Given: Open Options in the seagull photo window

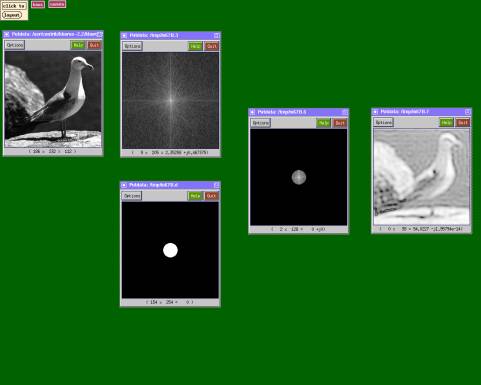Looking at the screenshot, I should (15, 45).
